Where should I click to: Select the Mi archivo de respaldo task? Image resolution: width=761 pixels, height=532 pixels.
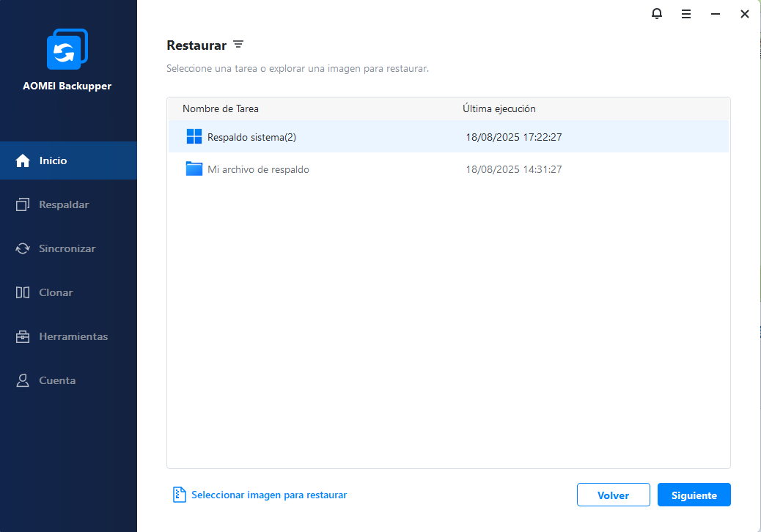click(x=258, y=169)
